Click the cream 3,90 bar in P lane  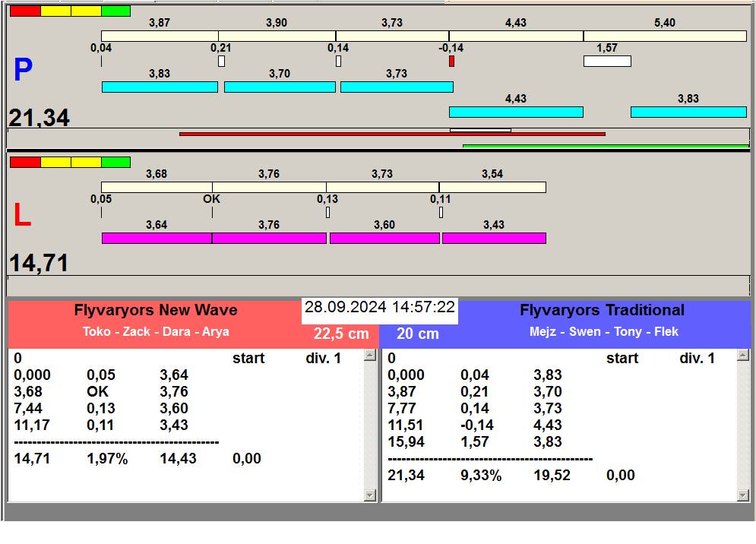point(277,36)
